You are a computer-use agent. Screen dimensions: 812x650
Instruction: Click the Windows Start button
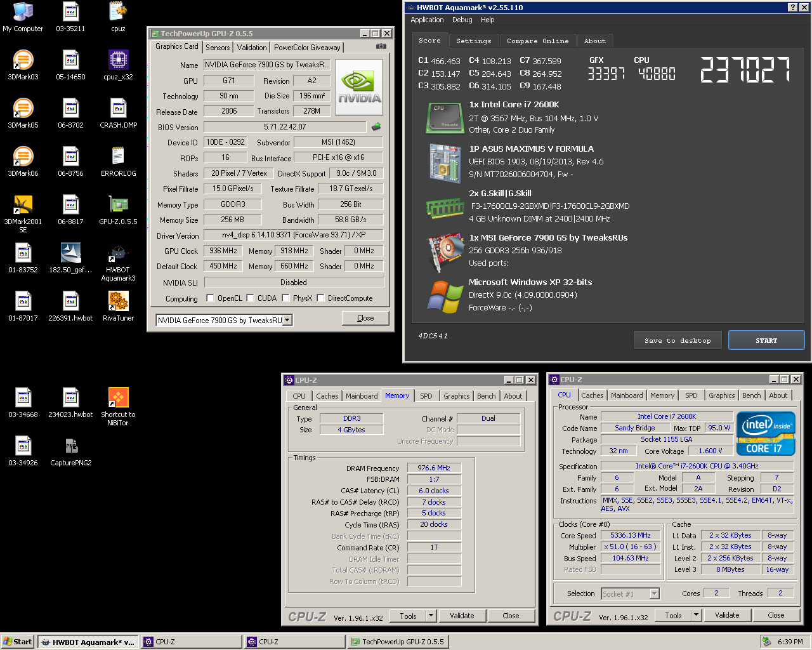click(17, 642)
